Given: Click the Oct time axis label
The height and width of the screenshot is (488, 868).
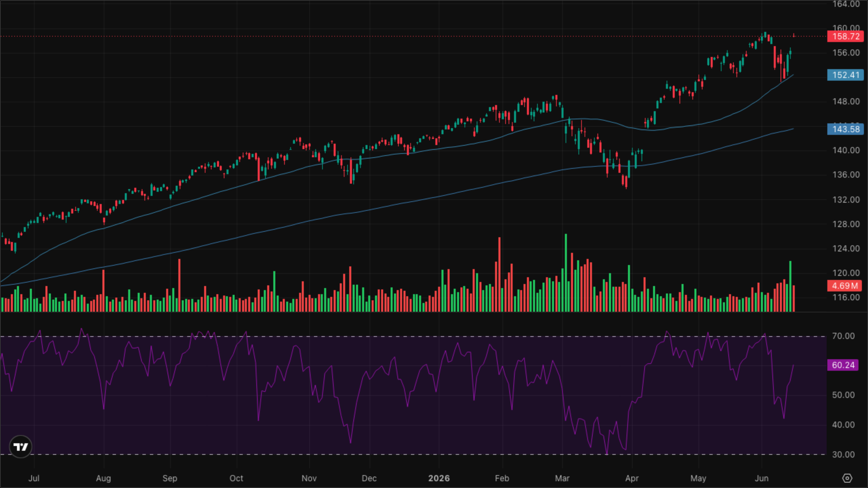Looking at the screenshot, I should (236, 478).
